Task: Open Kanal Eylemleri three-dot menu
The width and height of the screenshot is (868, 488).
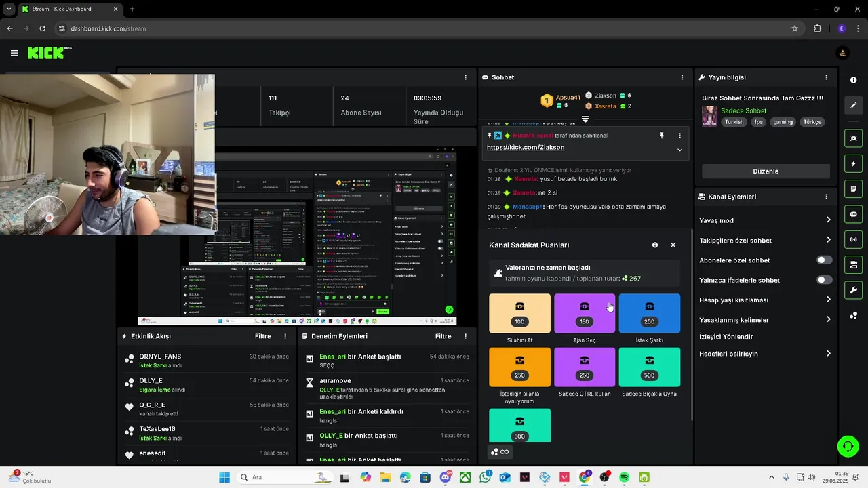Action: pyautogui.click(x=826, y=197)
